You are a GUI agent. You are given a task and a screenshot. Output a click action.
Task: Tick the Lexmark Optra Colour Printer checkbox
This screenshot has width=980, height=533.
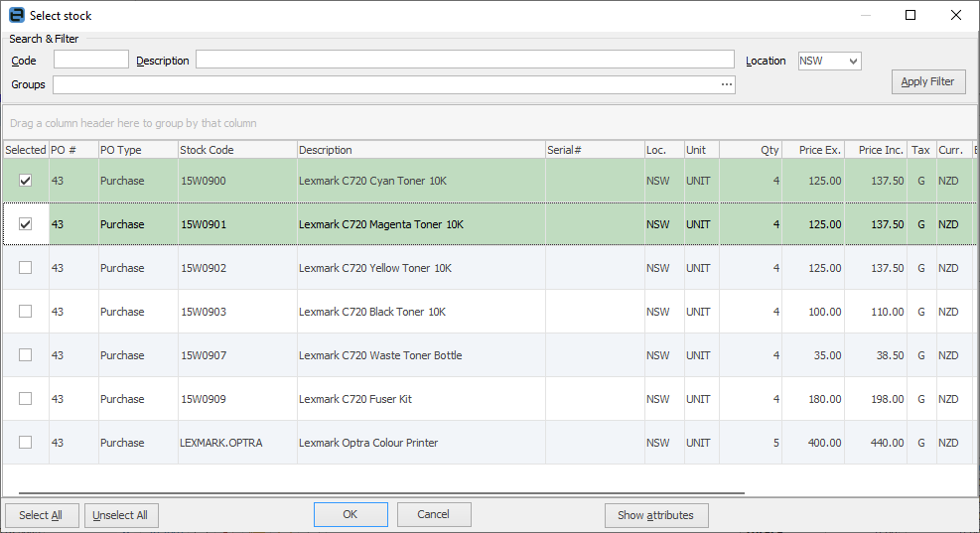point(26,443)
